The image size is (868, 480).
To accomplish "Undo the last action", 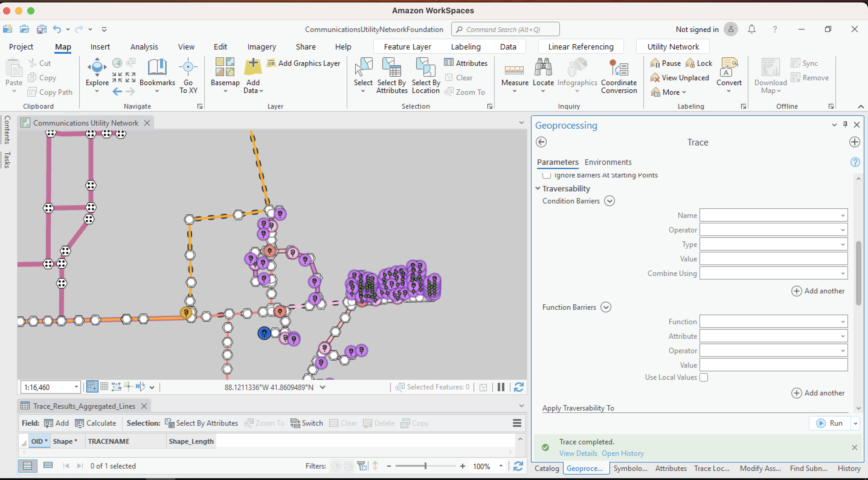I will click(57, 29).
